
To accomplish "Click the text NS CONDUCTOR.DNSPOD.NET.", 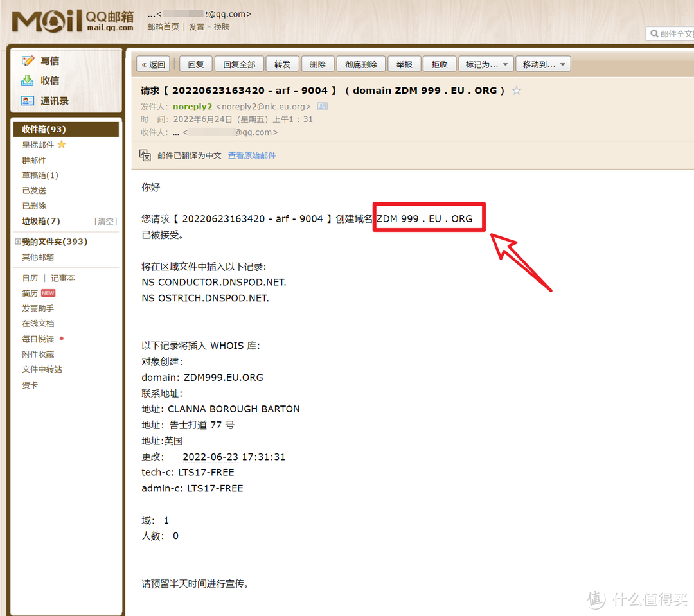I will 214,283.
